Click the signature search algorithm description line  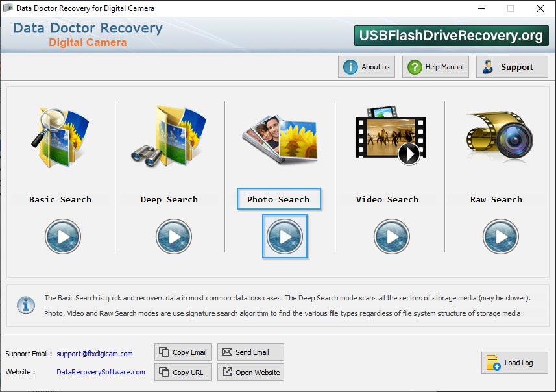point(284,313)
